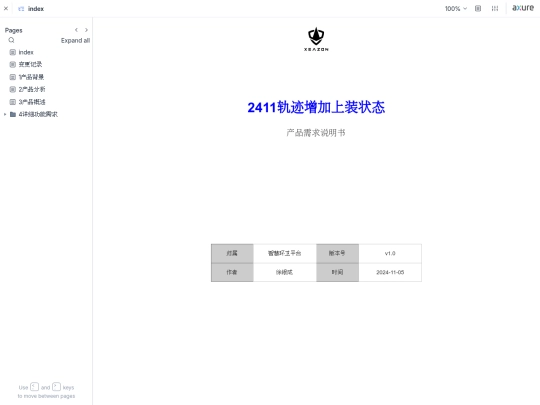The image size is (540, 405).
Task: Click the 时间 header cell
Action: [x=337, y=272]
